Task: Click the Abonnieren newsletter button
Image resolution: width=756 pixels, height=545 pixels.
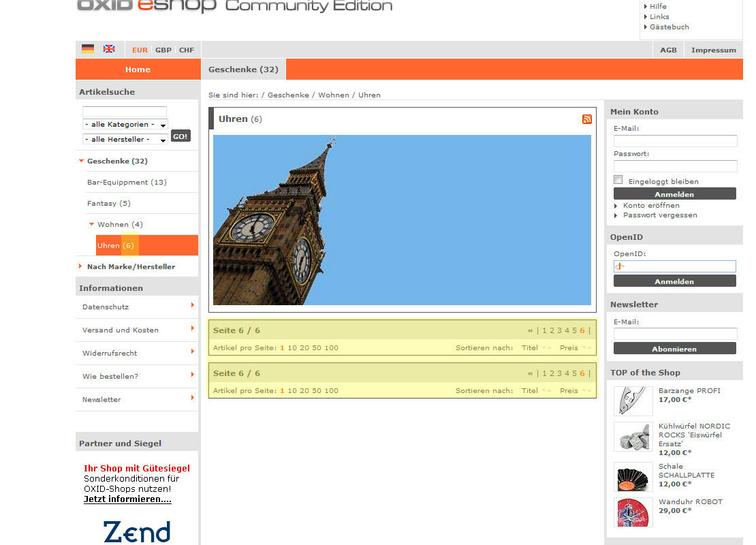Action: [x=674, y=349]
